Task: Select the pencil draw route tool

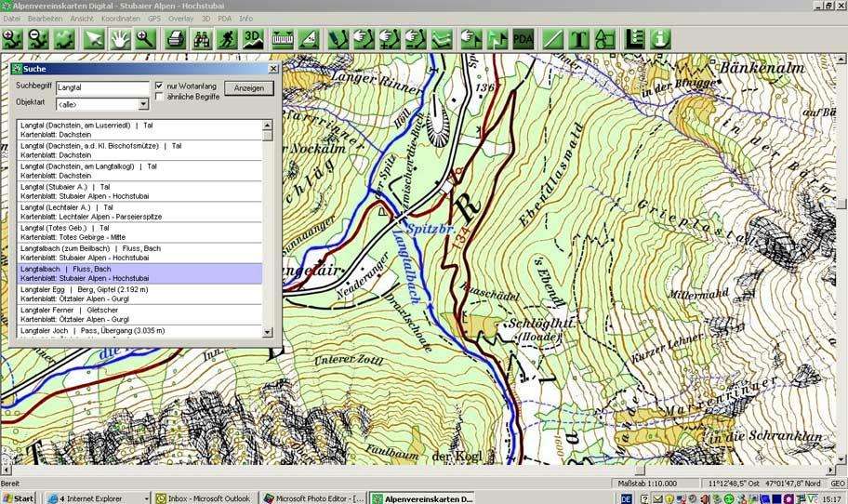Action: coord(338,39)
